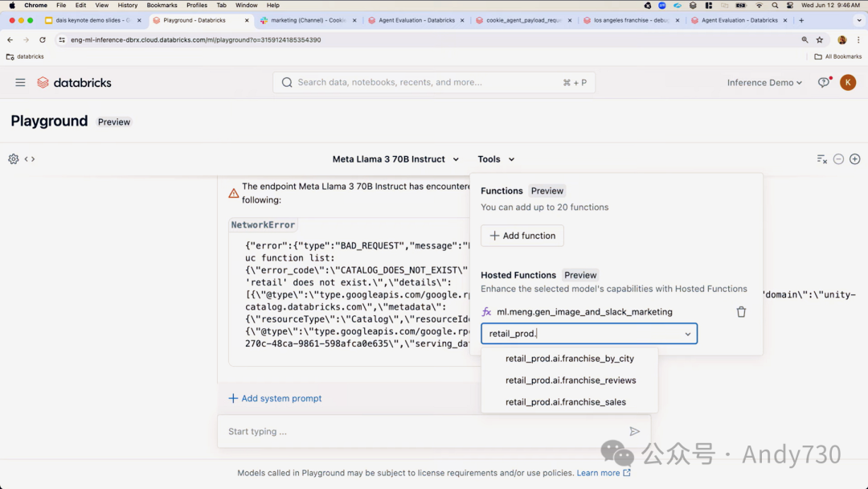Close the Playground - Databricks tab

tap(247, 20)
